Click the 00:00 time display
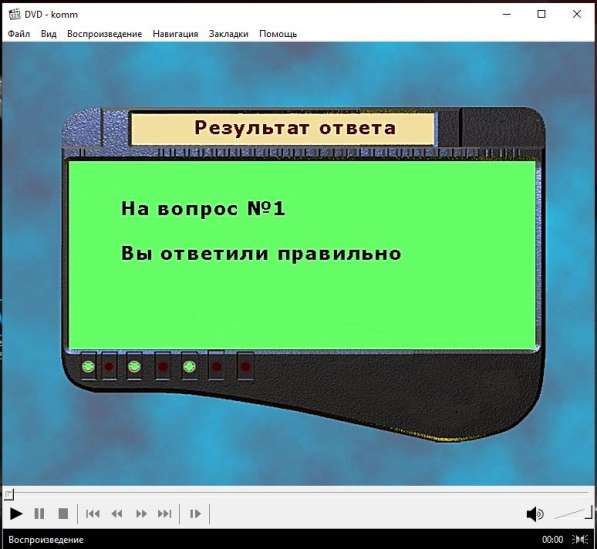The height and width of the screenshot is (549, 597). pyautogui.click(x=552, y=539)
